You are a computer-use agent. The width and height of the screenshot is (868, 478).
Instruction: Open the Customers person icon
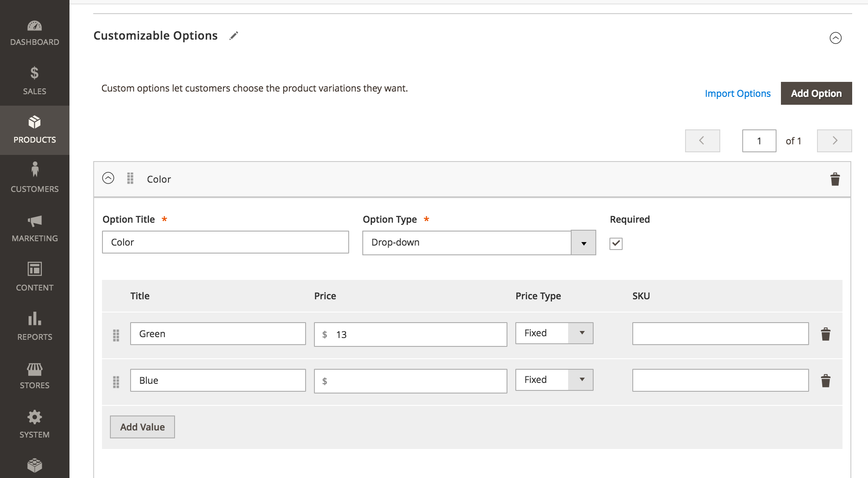(35, 169)
